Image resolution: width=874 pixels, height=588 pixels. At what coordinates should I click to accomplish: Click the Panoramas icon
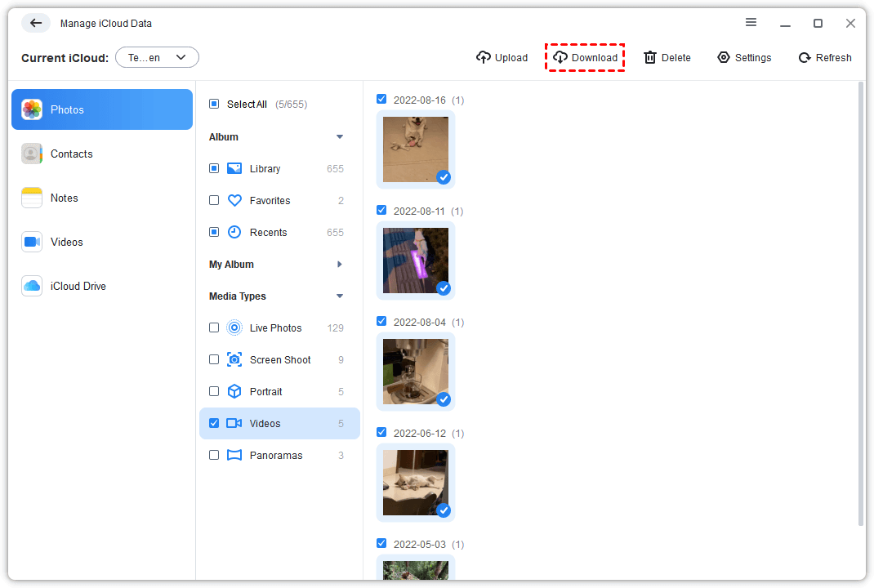click(x=234, y=455)
